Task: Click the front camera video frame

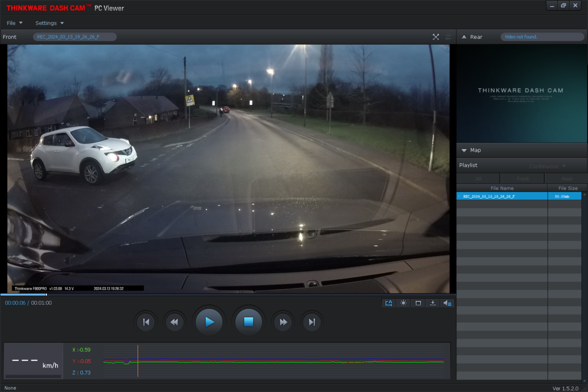Action: (x=228, y=169)
